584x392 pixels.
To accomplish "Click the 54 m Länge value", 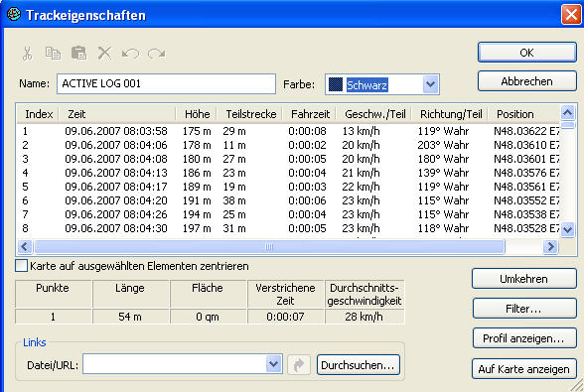I will tap(130, 317).
